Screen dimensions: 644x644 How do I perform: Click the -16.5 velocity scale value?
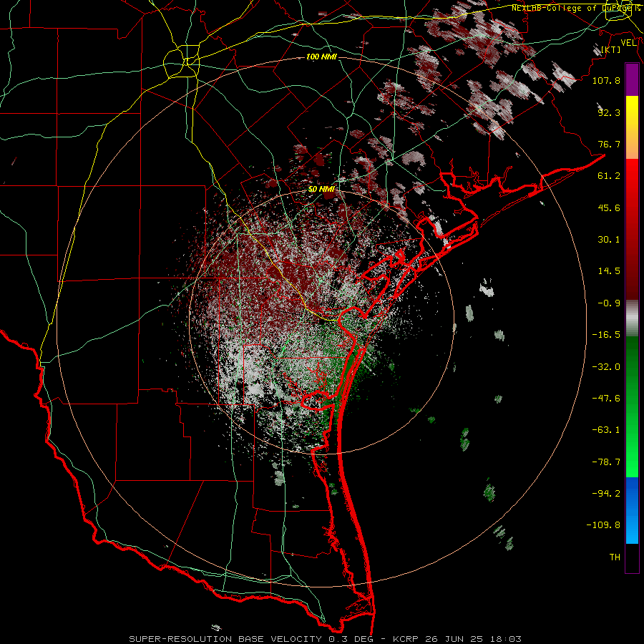coord(606,335)
